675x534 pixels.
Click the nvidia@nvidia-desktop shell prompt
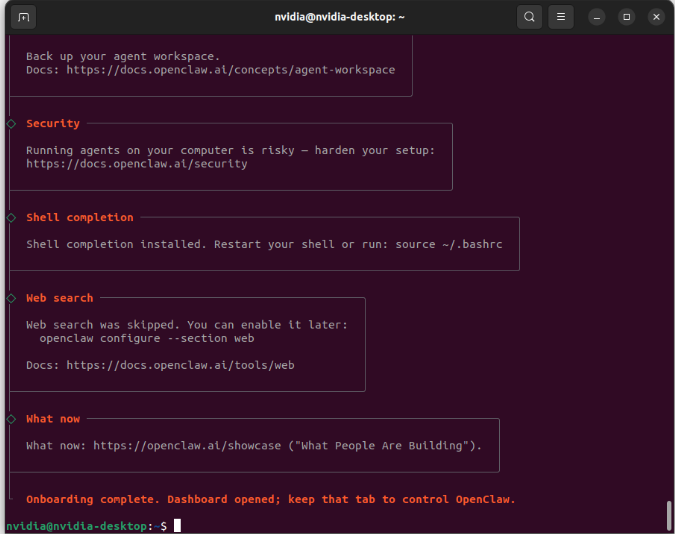pos(86,526)
